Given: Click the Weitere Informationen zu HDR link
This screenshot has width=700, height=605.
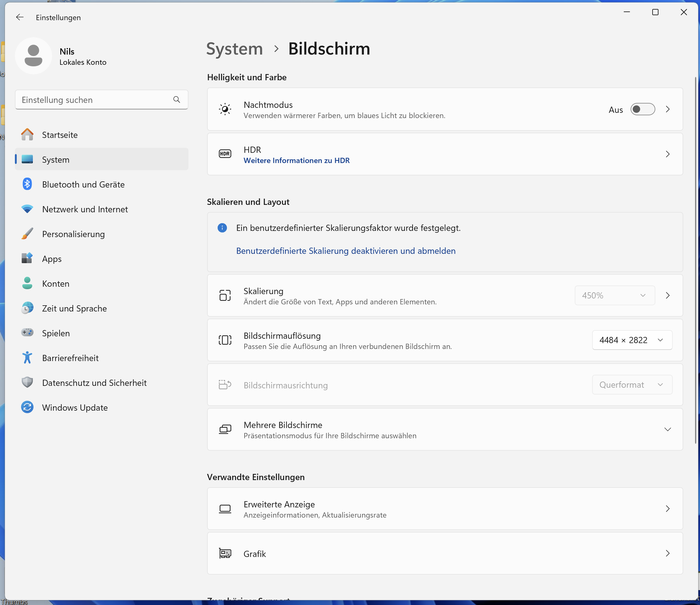Looking at the screenshot, I should (296, 161).
